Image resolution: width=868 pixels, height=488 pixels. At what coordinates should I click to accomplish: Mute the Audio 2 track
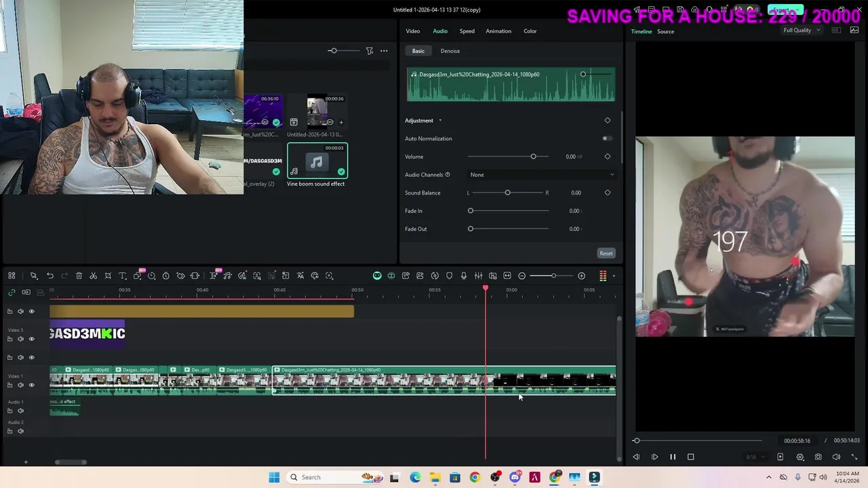click(x=20, y=431)
